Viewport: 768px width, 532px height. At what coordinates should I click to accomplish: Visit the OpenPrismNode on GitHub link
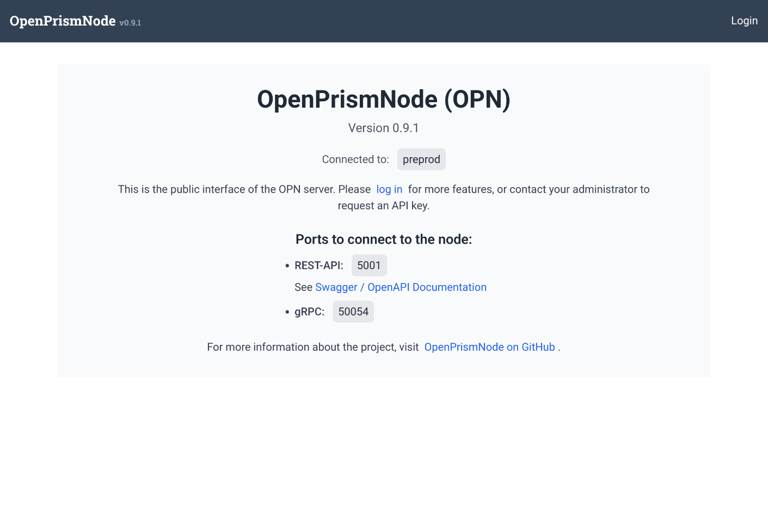[x=489, y=347]
